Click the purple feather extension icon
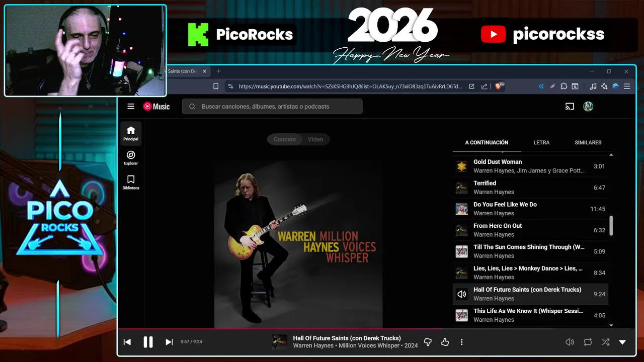Screen dimensions: 644x362 552,86
